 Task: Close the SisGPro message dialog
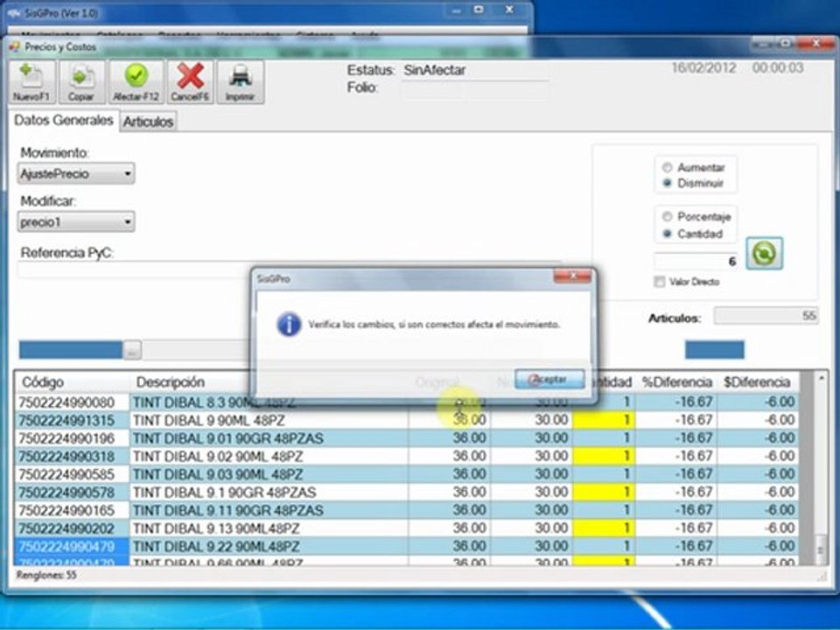click(x=572, y=276)
